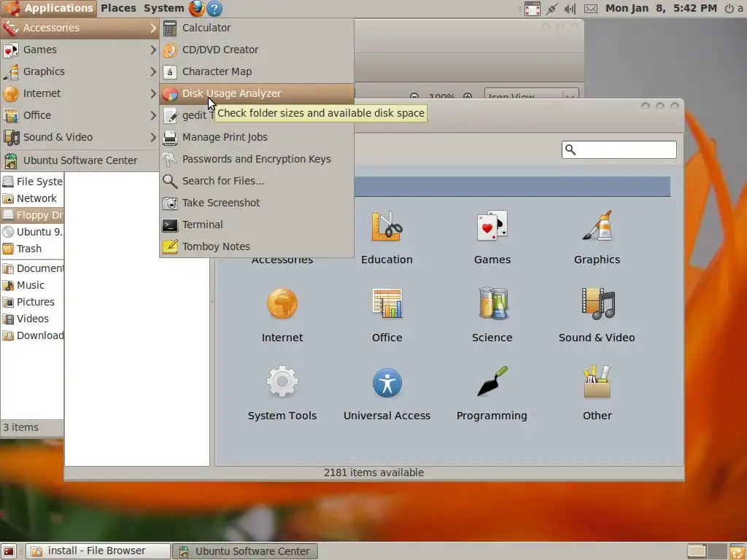
Task: Open Passwords and Encryption Keys
Action: (257, 160)
